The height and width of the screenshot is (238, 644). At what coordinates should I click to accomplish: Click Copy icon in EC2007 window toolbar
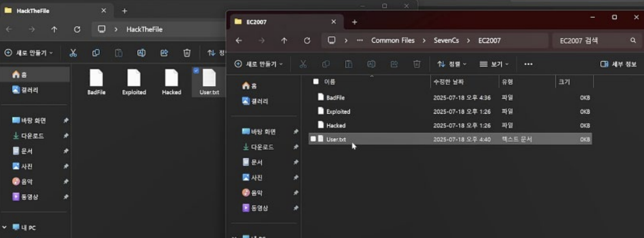point(326,64)
